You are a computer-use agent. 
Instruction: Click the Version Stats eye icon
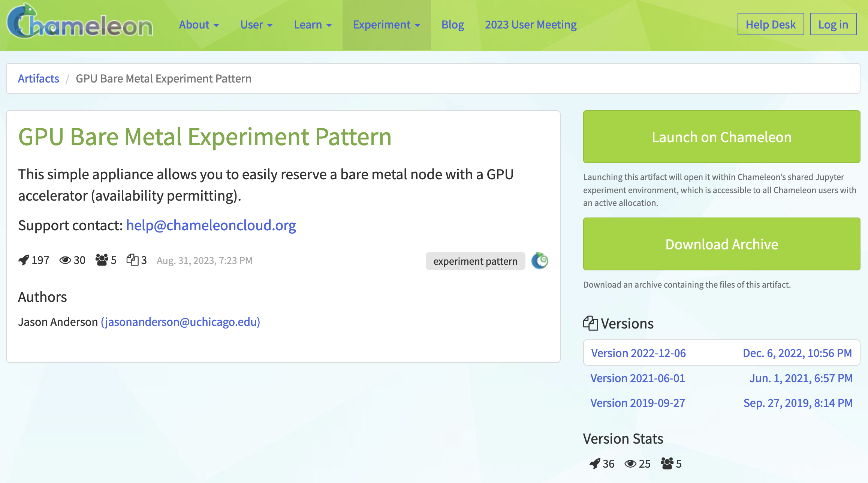pos(630,463)
